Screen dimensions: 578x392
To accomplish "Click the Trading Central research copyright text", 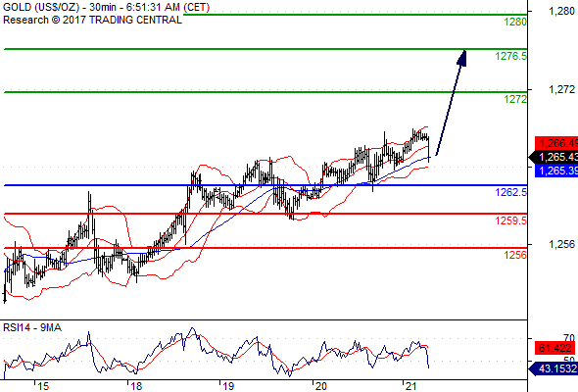I will coord(92,20).
